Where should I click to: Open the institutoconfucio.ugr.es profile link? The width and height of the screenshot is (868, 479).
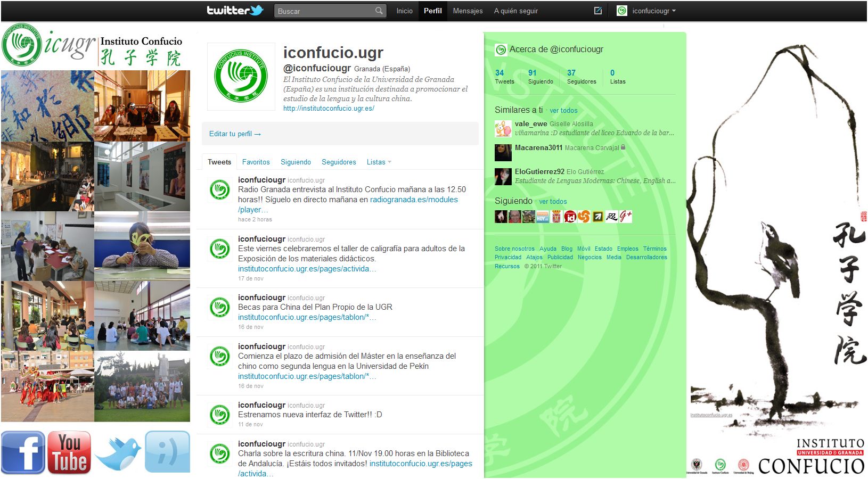[x=329, y=108]
